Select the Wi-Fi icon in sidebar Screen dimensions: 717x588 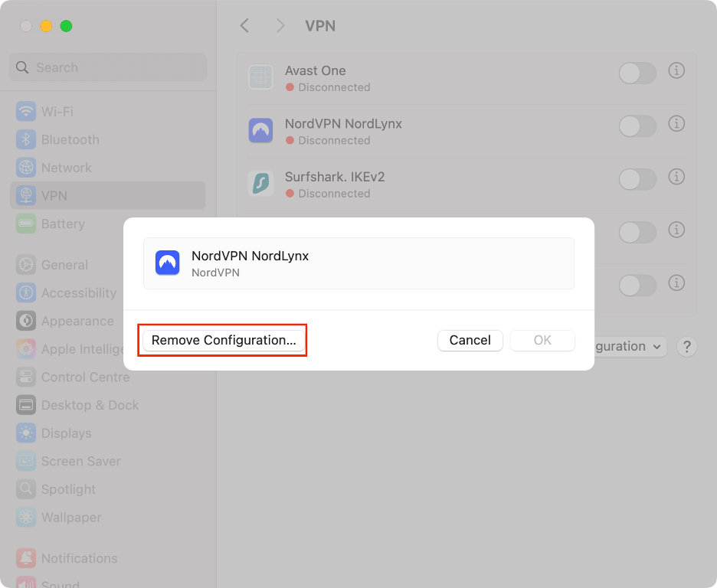(x=25, y=111)
